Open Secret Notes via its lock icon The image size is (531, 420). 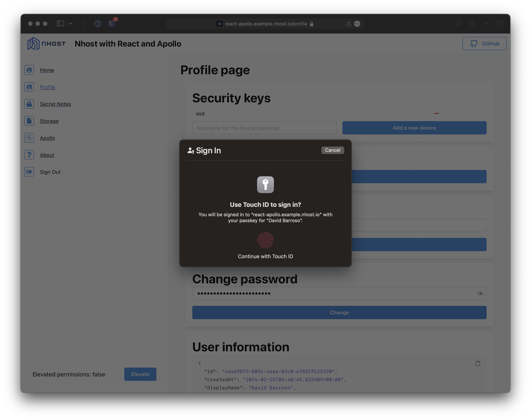pyautogui.click(x=29, y=104)
